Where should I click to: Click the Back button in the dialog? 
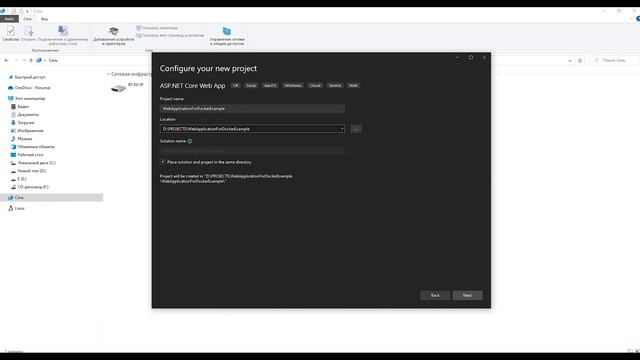(436, 295)
